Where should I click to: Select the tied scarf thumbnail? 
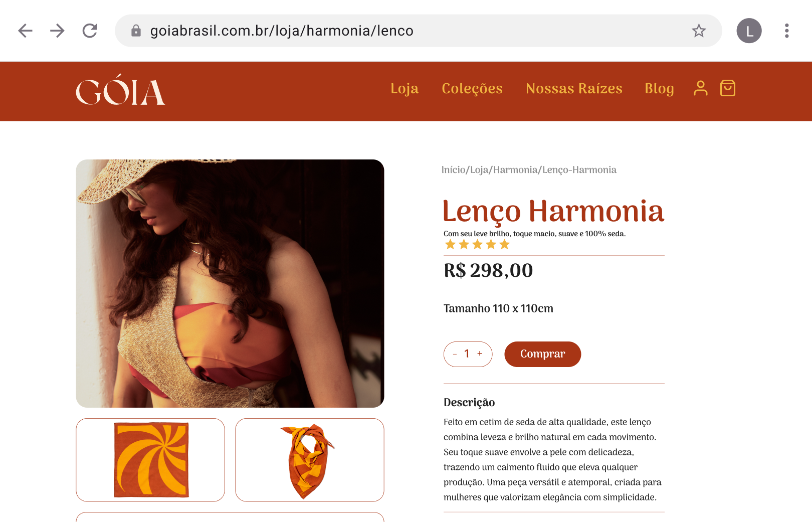click(310, 460)
